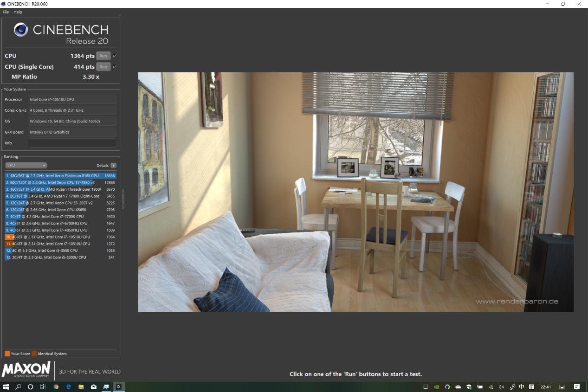Open the Help menu
This screenshot has height=392, width=588.
click(18, 12)
